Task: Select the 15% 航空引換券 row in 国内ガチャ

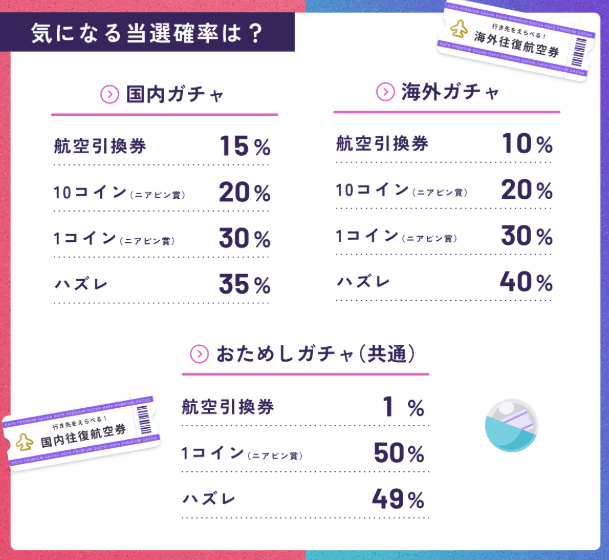Action: 162,146
